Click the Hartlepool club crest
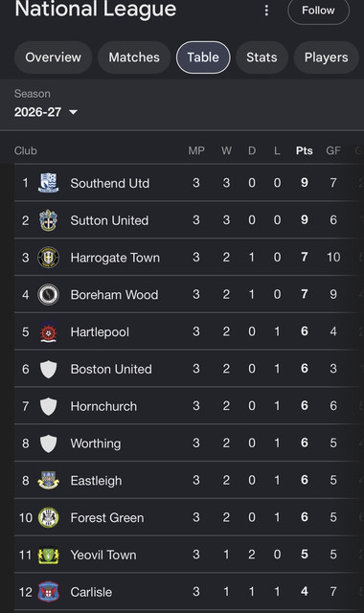 coord(49,332)
